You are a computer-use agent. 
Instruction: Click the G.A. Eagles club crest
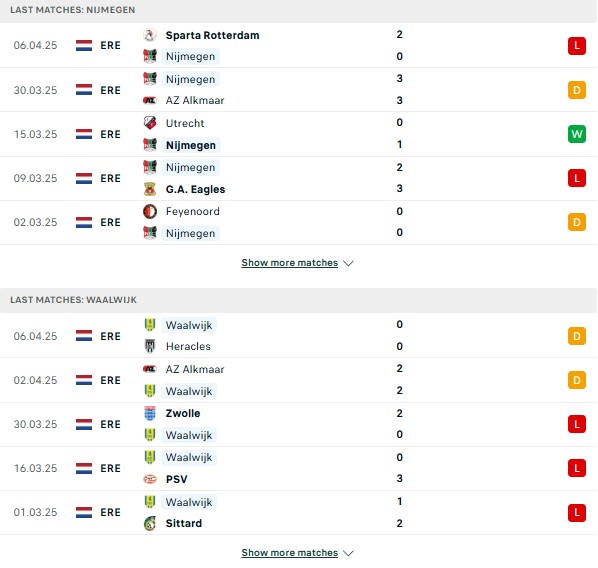(150, 189)
